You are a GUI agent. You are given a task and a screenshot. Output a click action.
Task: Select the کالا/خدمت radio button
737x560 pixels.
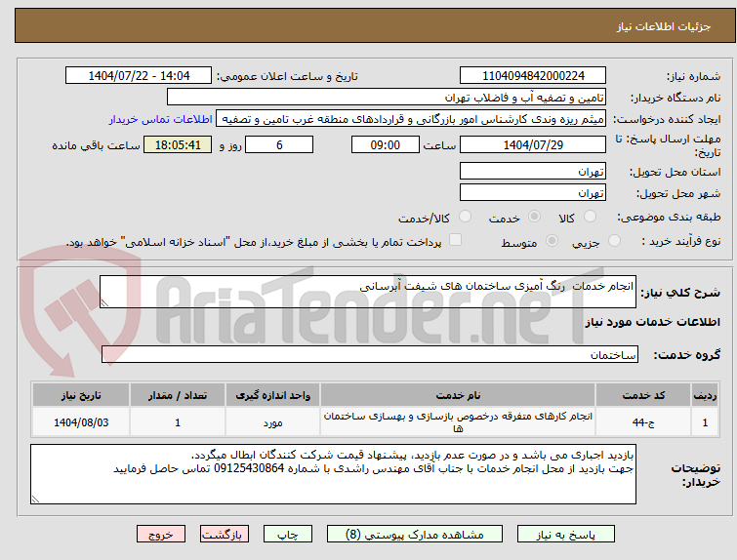465,217
